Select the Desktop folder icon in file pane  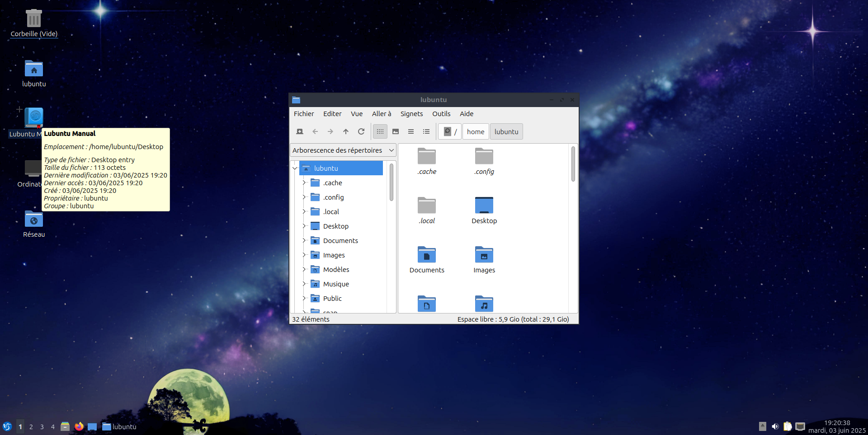point(484,206)
